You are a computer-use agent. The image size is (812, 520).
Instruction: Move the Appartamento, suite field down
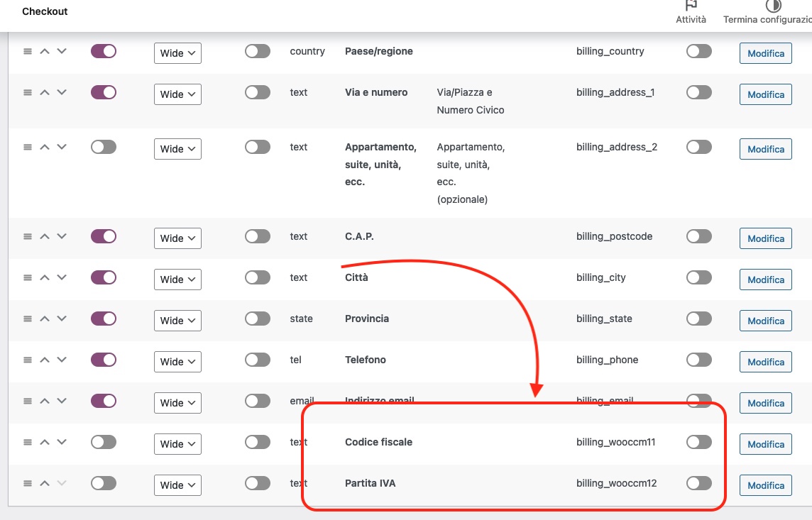coord(62,147)
